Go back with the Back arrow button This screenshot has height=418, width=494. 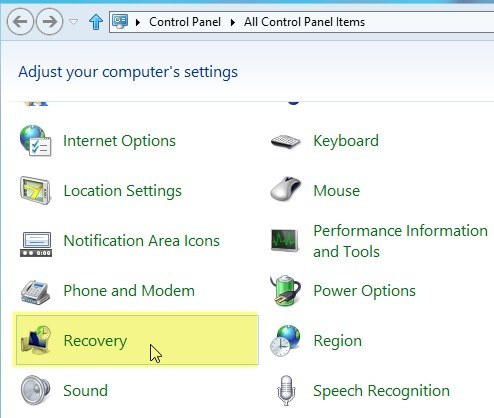(x=20, y=22)
